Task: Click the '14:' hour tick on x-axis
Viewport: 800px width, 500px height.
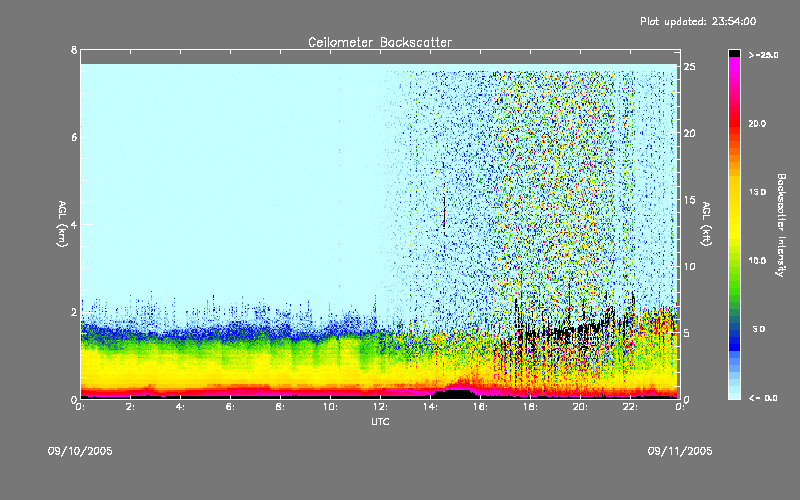Action: tap(430, 407)
